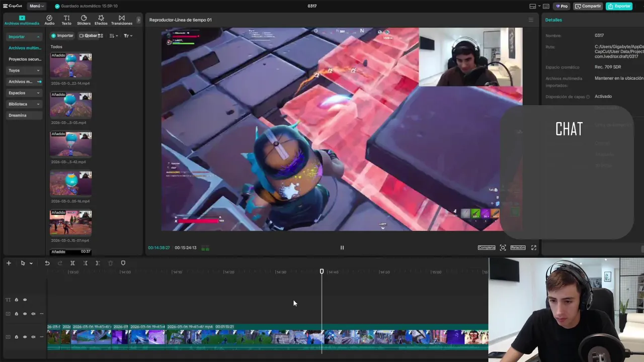
Task: Open the upper video track more options
Action: pos(41,314)
